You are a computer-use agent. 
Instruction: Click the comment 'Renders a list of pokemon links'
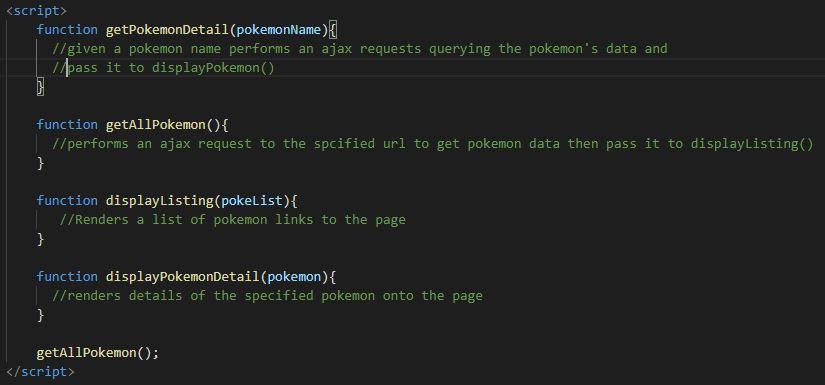point(233,219)
